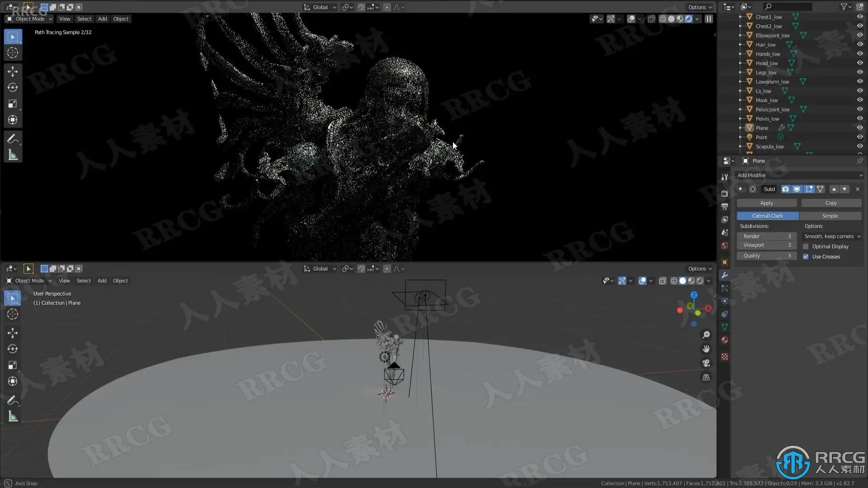Hide Hair_low object in outliner

pos(860,45)
